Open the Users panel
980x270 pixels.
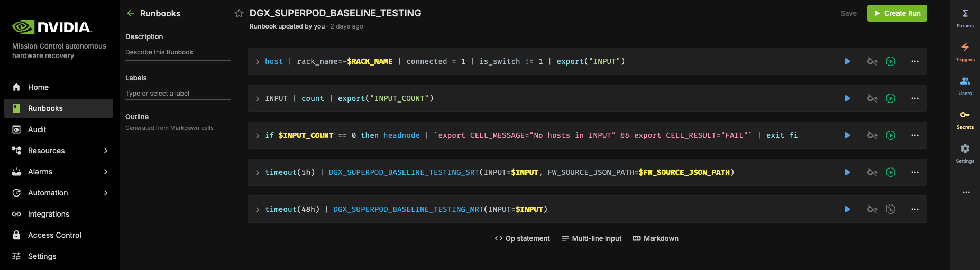coord(965,85)
